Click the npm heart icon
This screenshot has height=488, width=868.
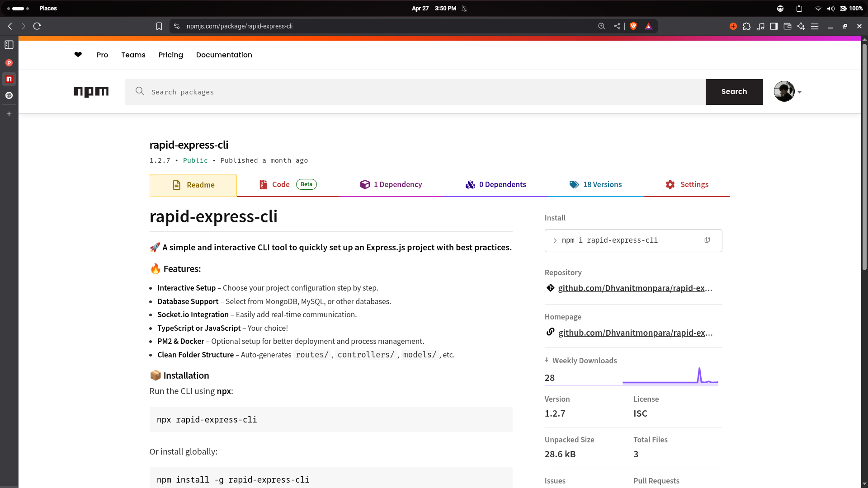click(78, 55)
